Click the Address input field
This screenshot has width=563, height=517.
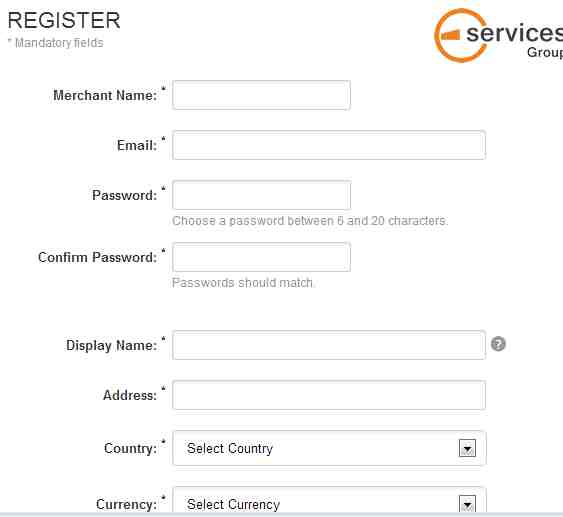tap(329, 395)
